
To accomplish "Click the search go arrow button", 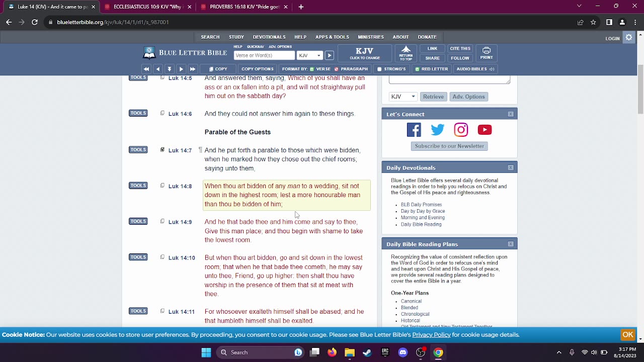I will (329, 55).
